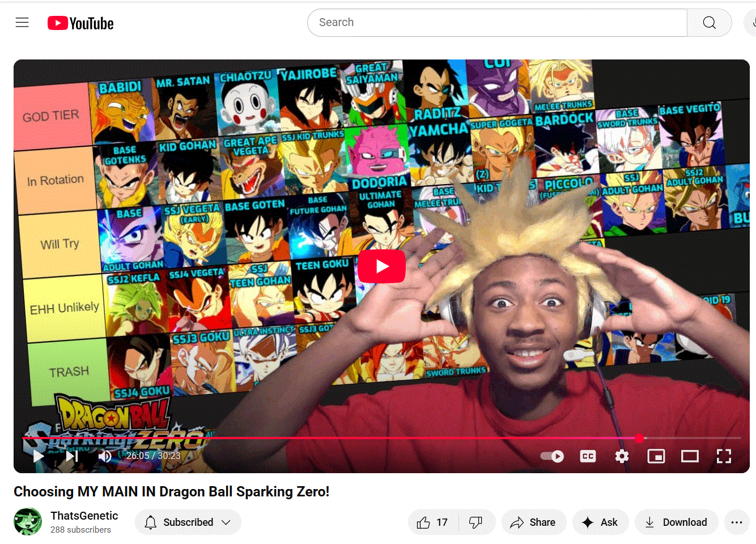Play the video from control bar
Screen dimensions: 756x544
tap(38, 456)
